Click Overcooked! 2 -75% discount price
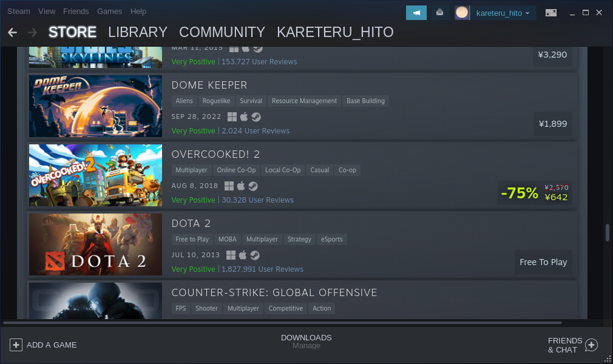 tap(535, 193)
